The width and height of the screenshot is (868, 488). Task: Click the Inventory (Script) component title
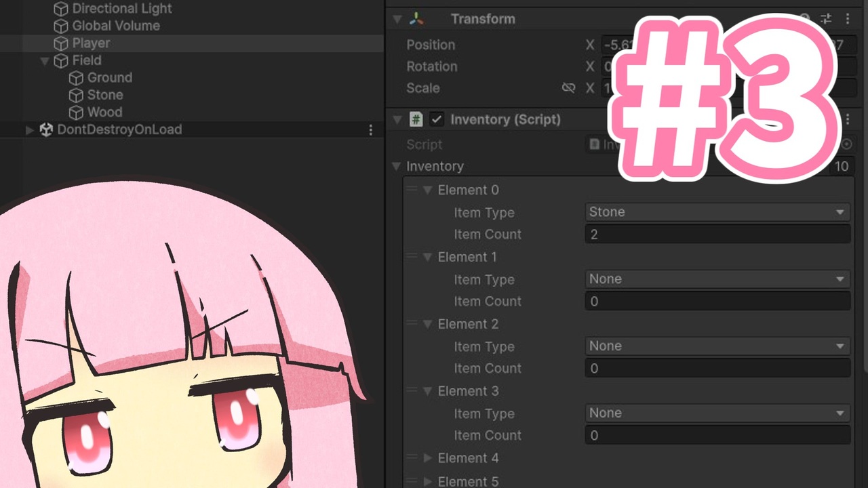coord(506,120)
